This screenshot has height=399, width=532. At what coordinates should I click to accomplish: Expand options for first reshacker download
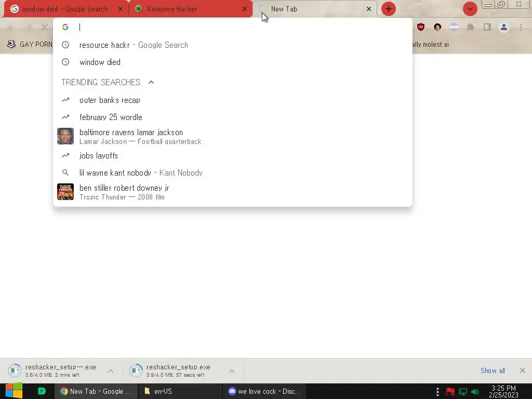click(x=111, y=371)
